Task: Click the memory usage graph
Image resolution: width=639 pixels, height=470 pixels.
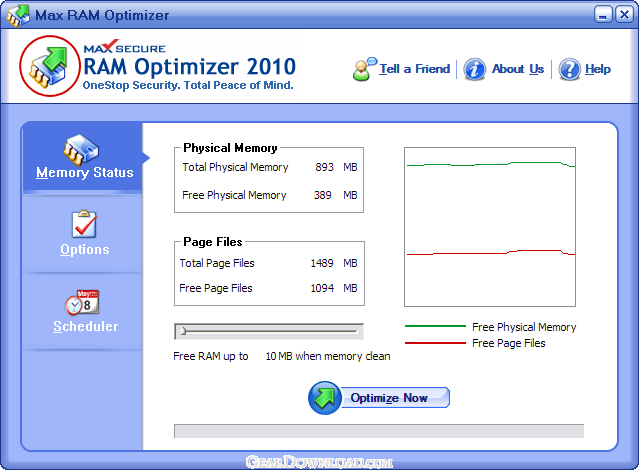Action: (x=490, y=227)
